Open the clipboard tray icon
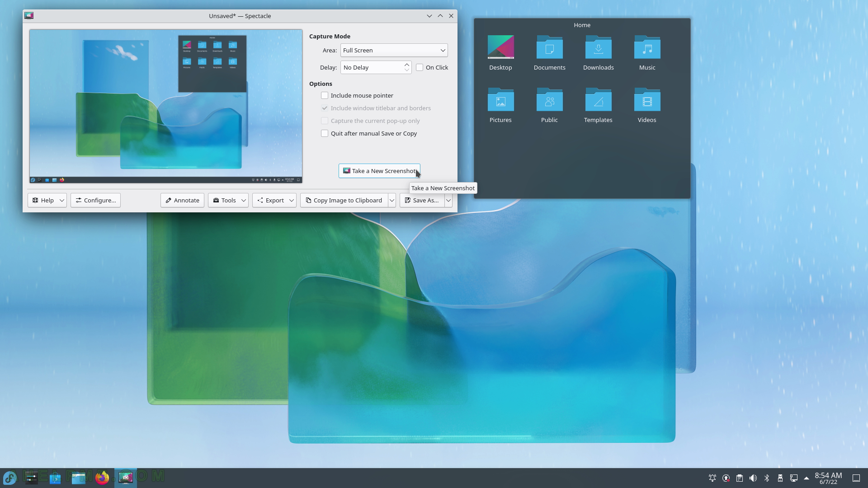 tap(740, 478)
